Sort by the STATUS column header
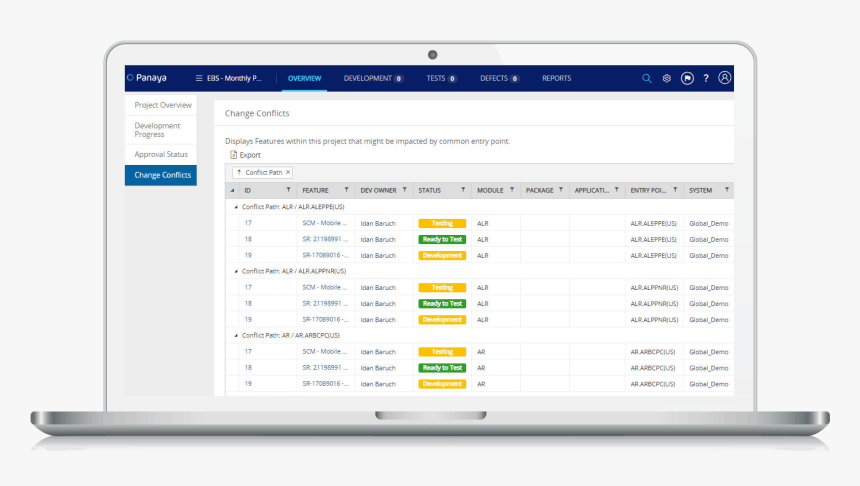Image resolution: width=860 pixels, height=486 pixels. pyautogui.click(x=429, y=190)
